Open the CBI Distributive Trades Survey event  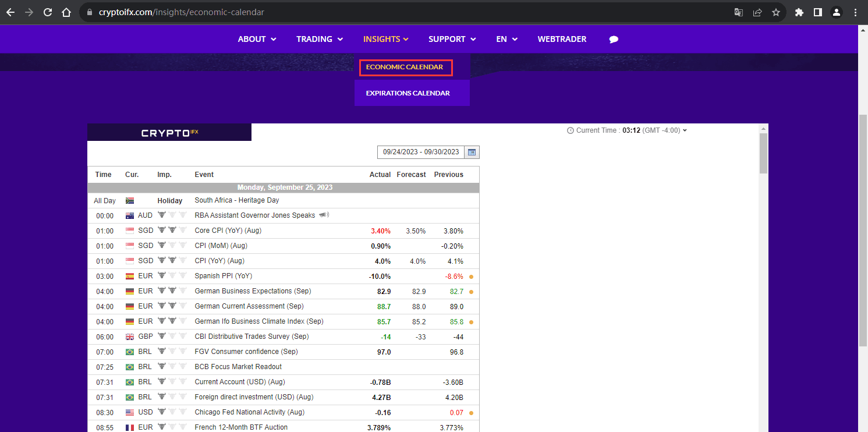click(251, 337)
